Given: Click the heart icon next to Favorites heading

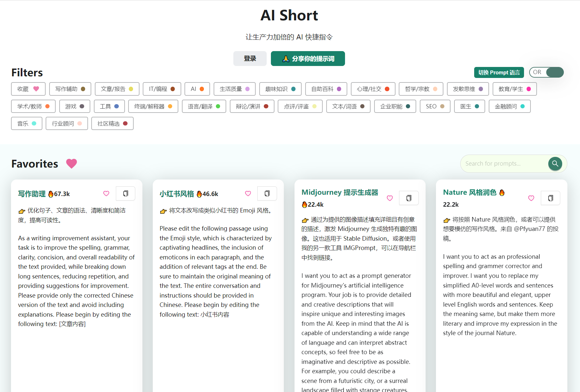Looking at the screenshot, I should pos(72,164).
